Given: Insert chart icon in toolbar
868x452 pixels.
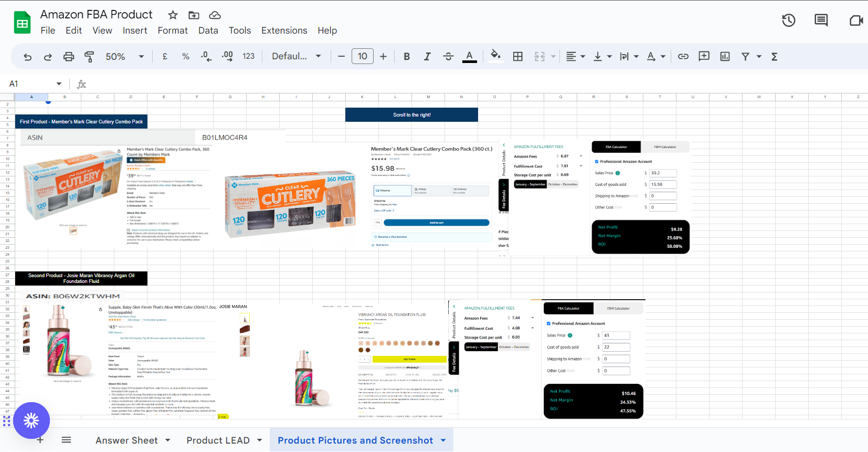Looking at the screenshot, I should pyautogui.click(x=725, y=56).
